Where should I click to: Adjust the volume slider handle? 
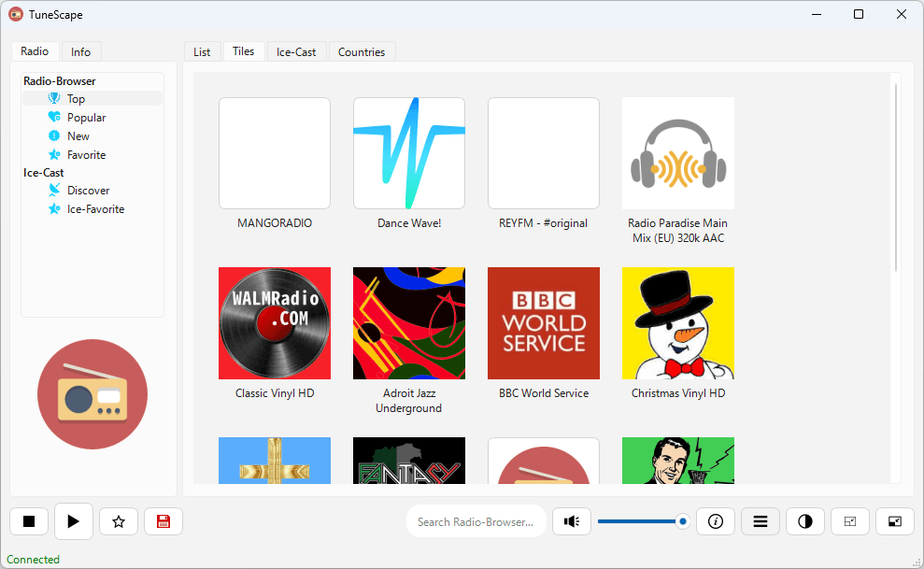point(682,521)
